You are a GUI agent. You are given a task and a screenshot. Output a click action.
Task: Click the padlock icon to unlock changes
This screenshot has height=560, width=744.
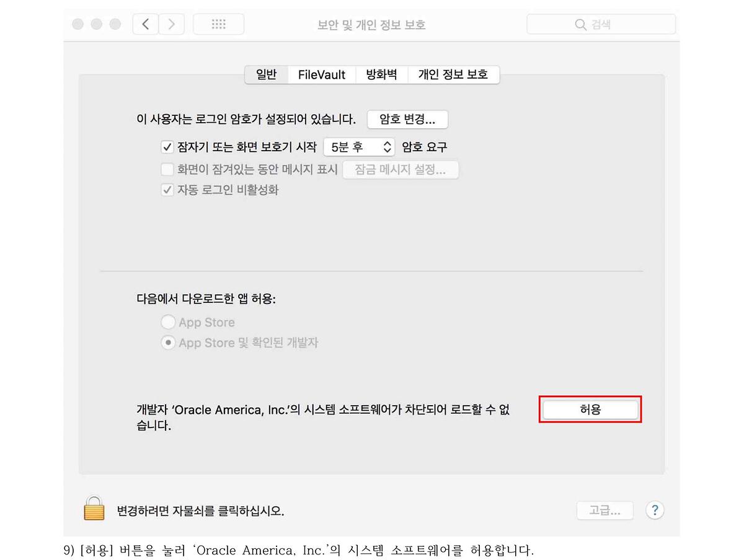[x=94, y=507]
